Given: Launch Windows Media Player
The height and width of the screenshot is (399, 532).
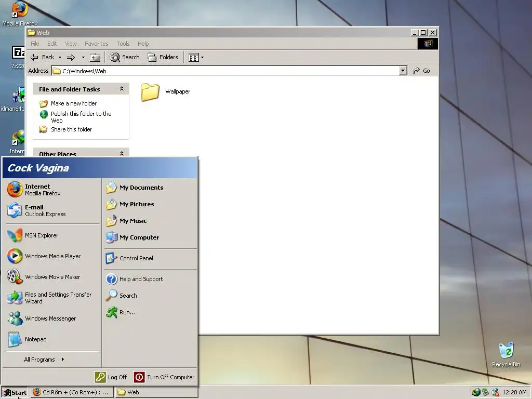Looking at the screenshot, I should point(52,256).
